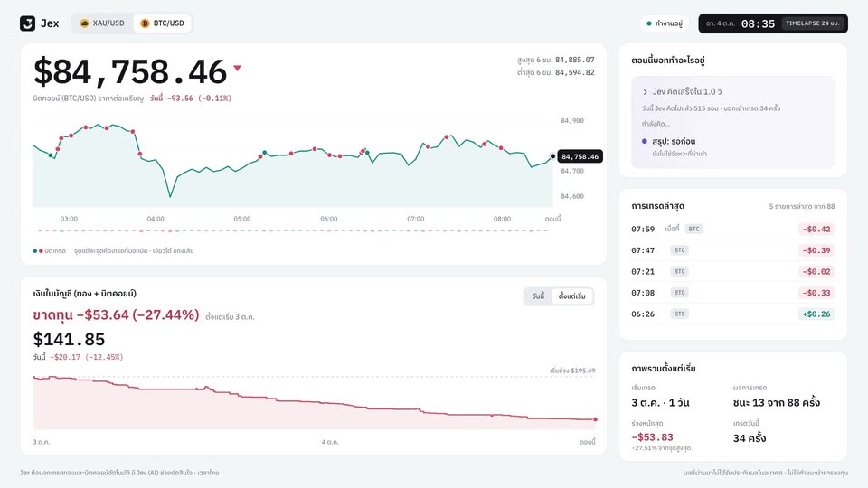868x488 pixels.
Task: Click the '5 รายการล่าสุด จาก 88' count label
Action: pyautogui.click(x=802, y=206)
